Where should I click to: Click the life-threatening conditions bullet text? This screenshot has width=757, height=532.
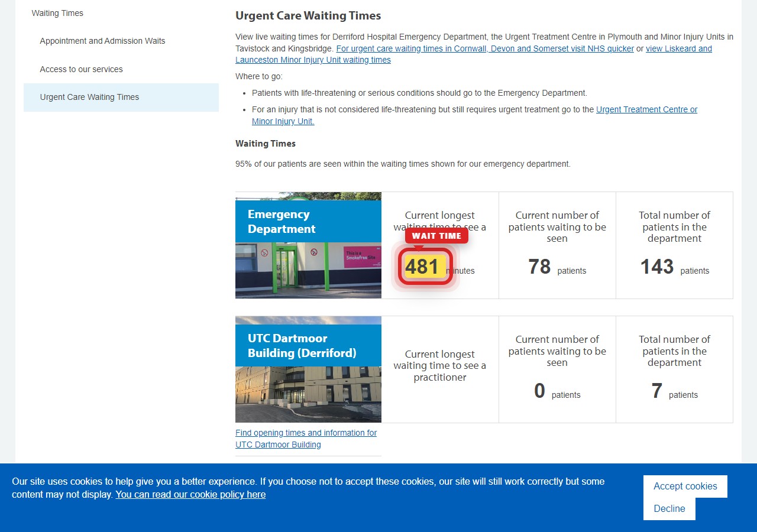[419, 93]
